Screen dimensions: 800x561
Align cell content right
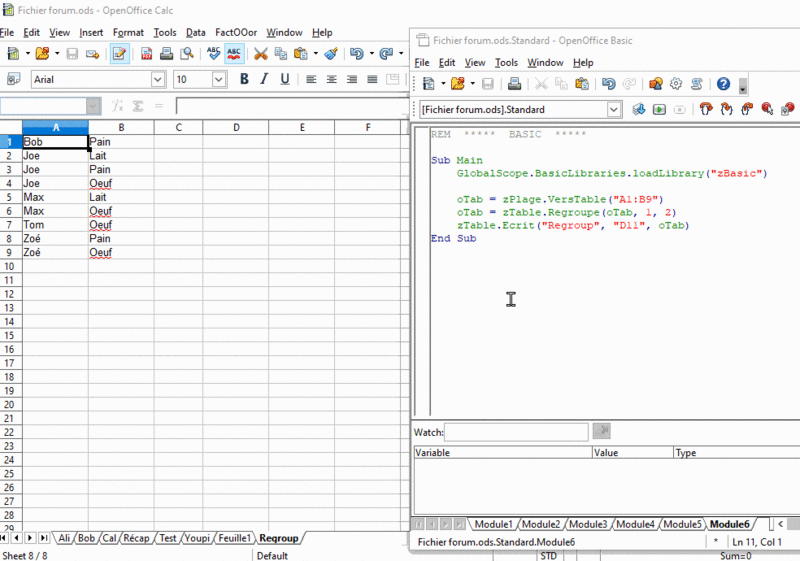pos(352,79)
